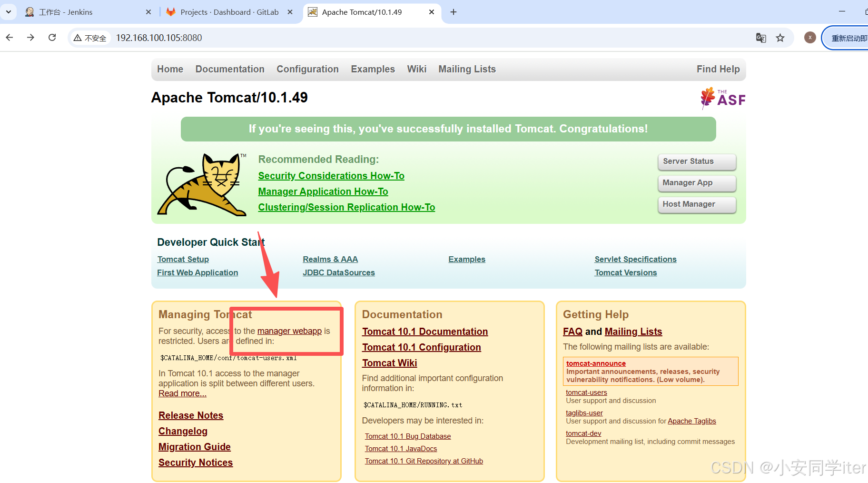Click the Server Status button
The image size is (868, 483).
[x=697, y=161]
